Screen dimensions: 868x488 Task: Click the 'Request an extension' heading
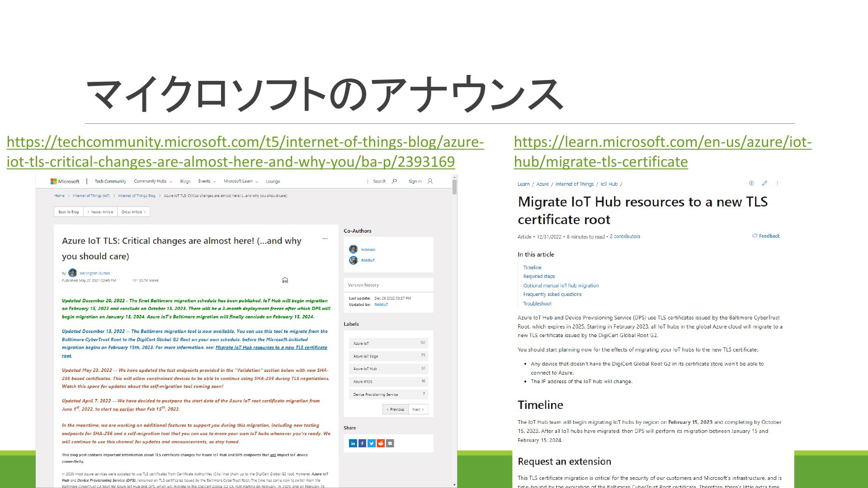pos(564,461)
